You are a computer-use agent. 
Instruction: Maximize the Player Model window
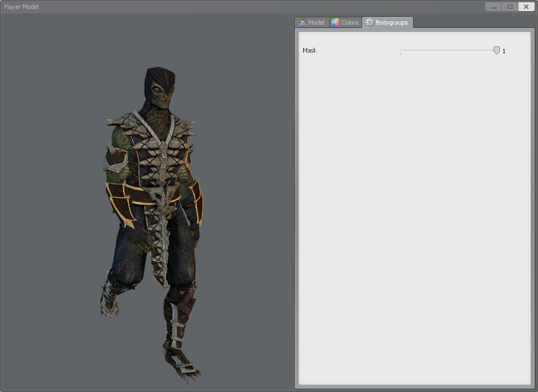[510, 7]
